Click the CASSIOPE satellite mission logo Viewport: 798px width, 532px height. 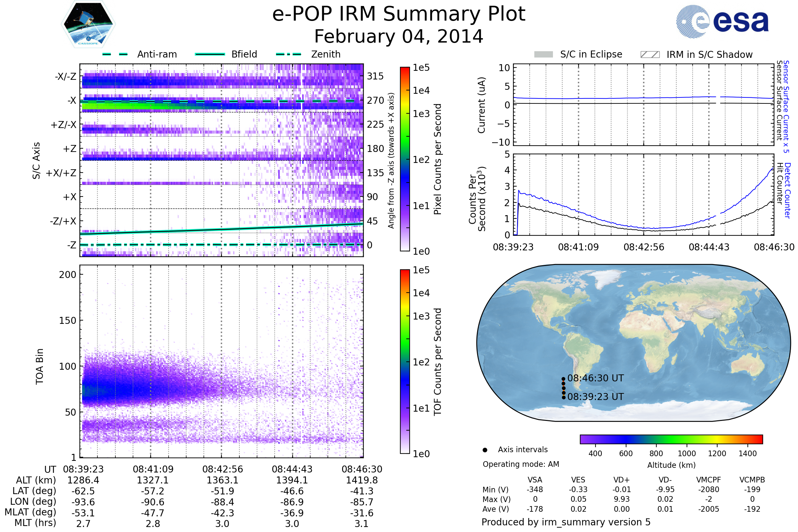(88, 24)
